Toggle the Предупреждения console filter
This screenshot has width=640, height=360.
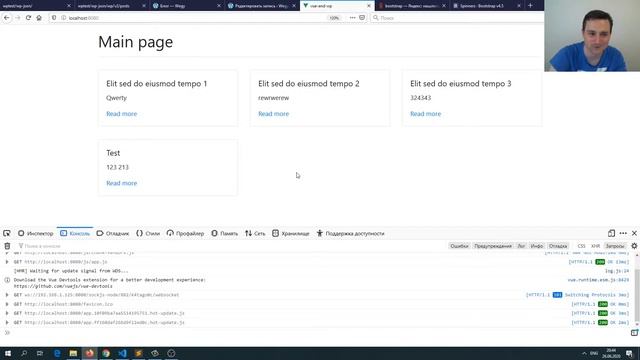[x=493, y=246]
